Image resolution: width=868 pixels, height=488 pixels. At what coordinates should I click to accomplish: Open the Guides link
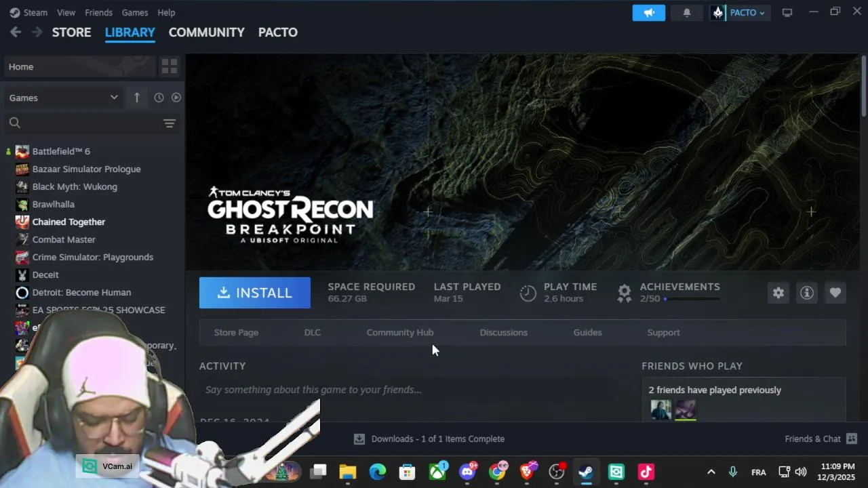pyautogui.click(x=587, y=333)
